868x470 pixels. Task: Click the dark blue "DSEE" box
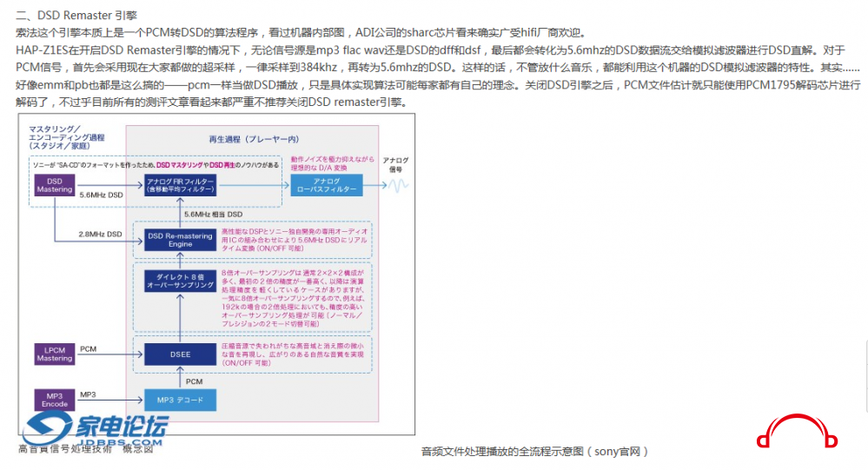coord(181,354)
